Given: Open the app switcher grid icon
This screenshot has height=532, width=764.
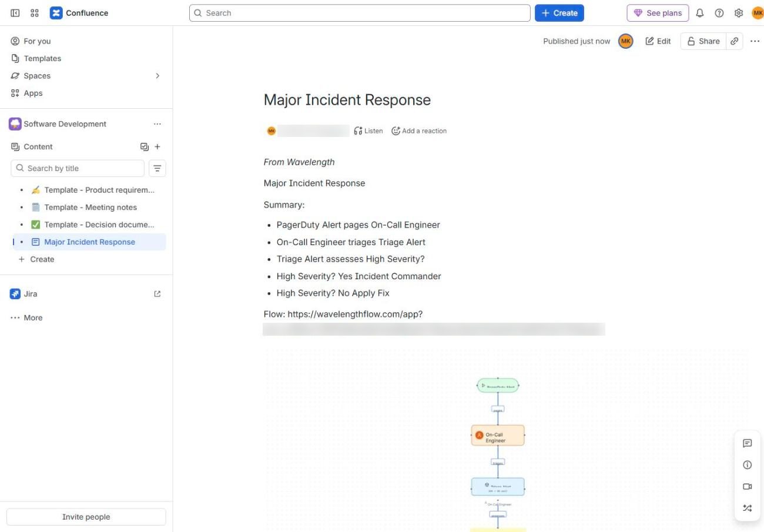Looking at the screenshot, I should [35, 13].
